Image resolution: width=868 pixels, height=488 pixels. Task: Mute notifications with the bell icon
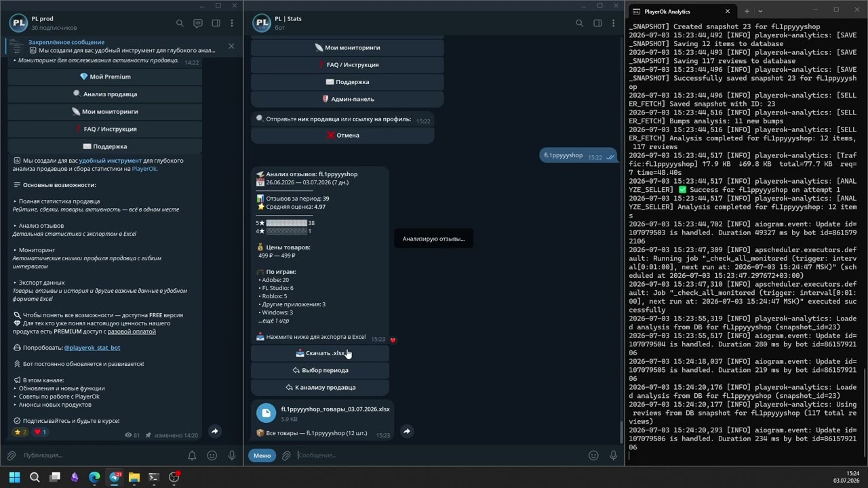tap(192, 455)
